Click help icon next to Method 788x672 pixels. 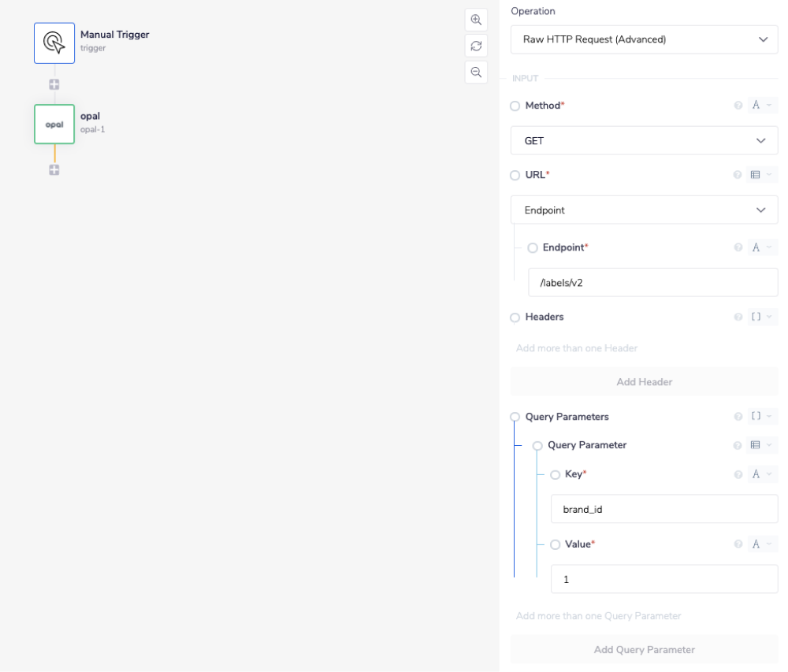[738, 106]
